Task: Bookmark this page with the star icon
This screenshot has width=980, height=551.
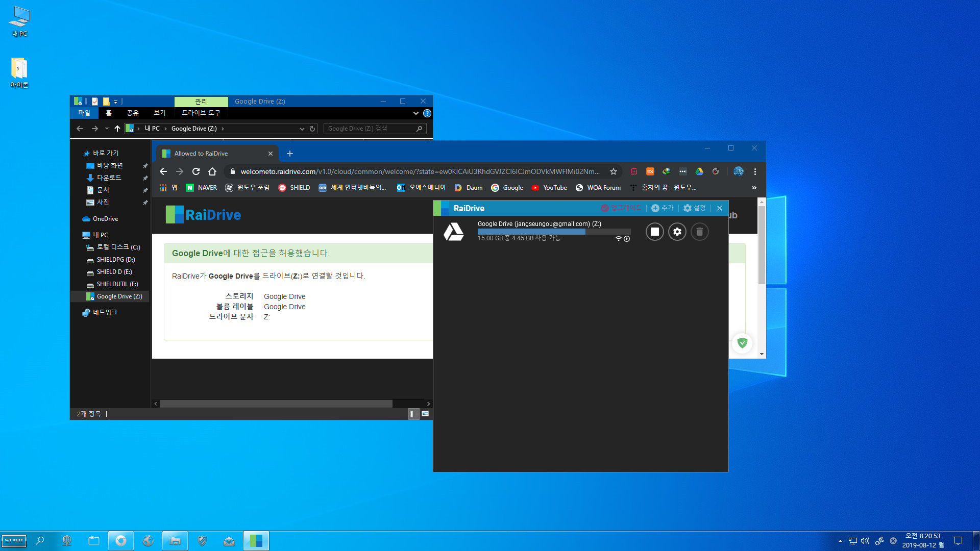Action: coord(614,171)
